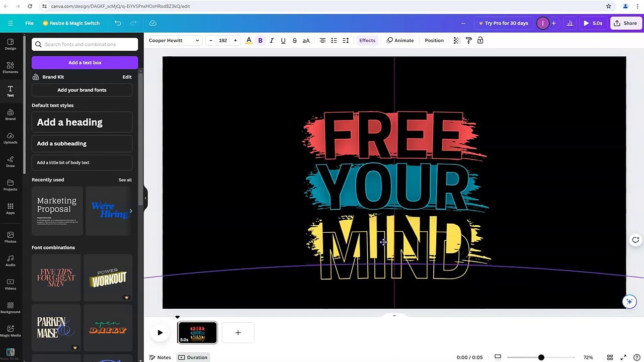Toggle uppercase aA formatting
644x362 pixels.
(306, 40)
